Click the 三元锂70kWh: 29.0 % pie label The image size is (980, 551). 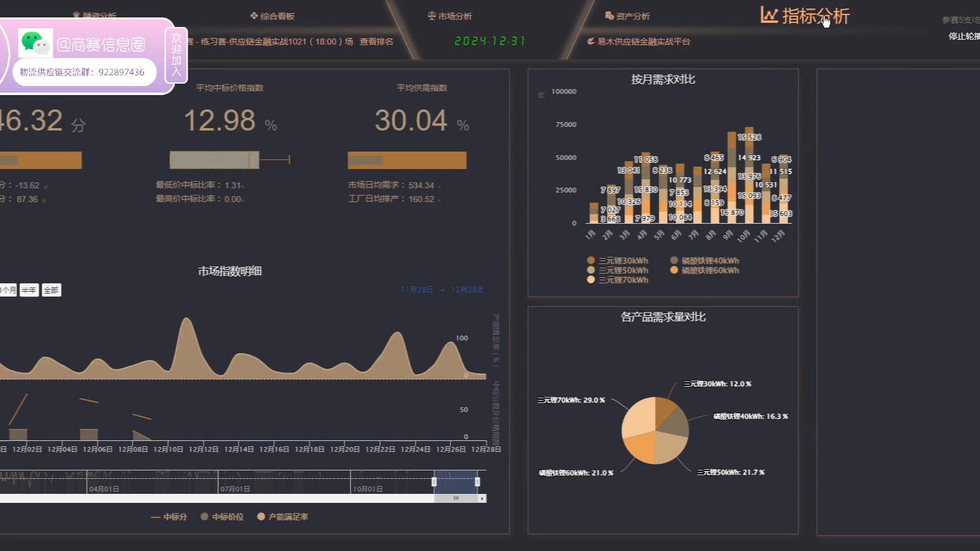coord(571,400)
